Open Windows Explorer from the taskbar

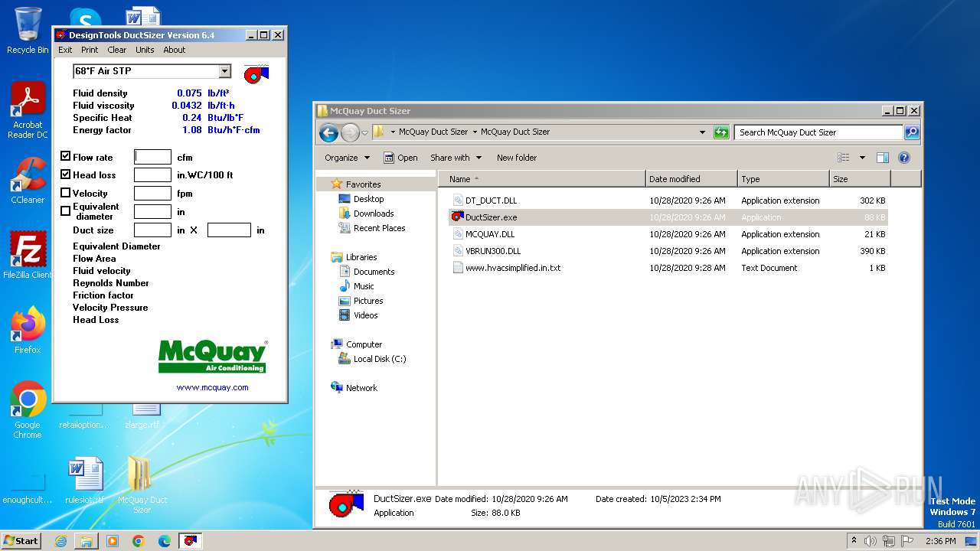pos(87,541)
